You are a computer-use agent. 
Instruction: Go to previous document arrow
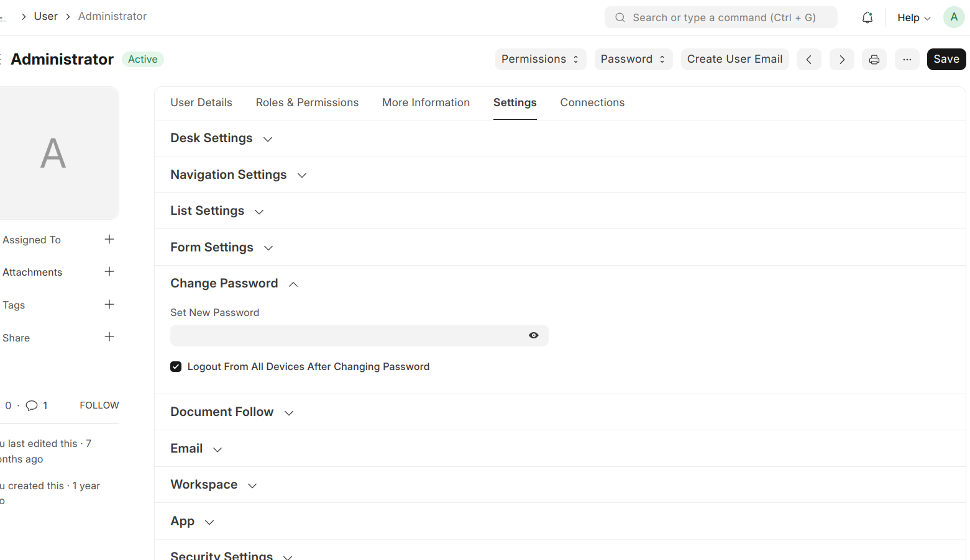point(808,60)
